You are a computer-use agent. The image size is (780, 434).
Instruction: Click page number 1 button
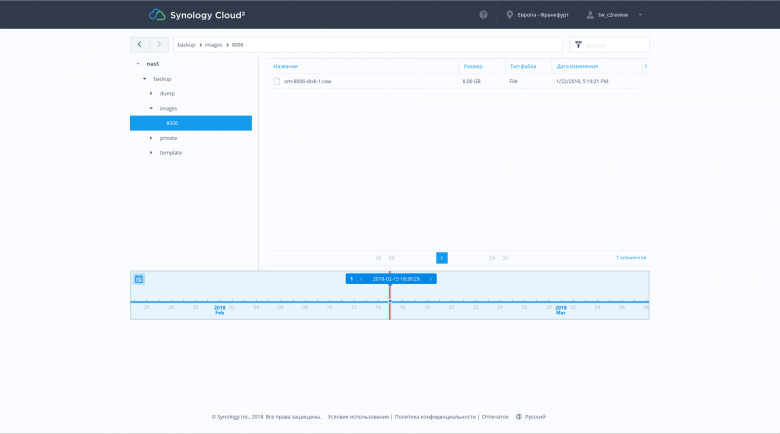tap(442, 258)
